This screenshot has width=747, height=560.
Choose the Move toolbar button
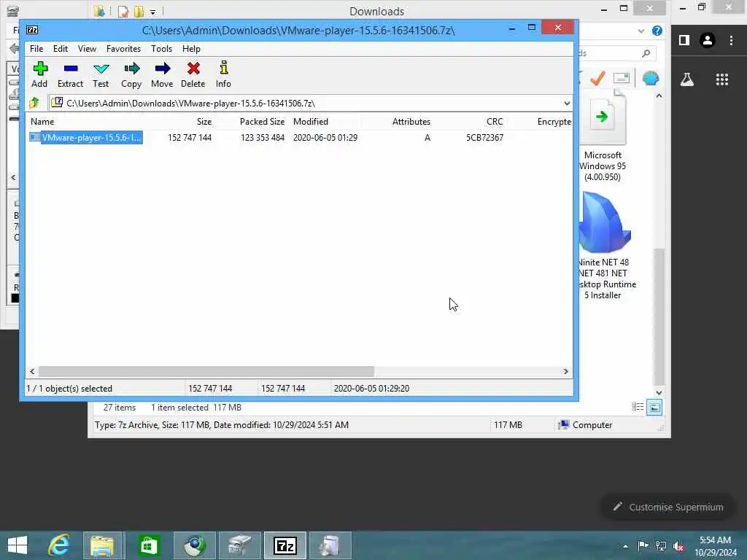pyautogui.click(x=162, y=74)
